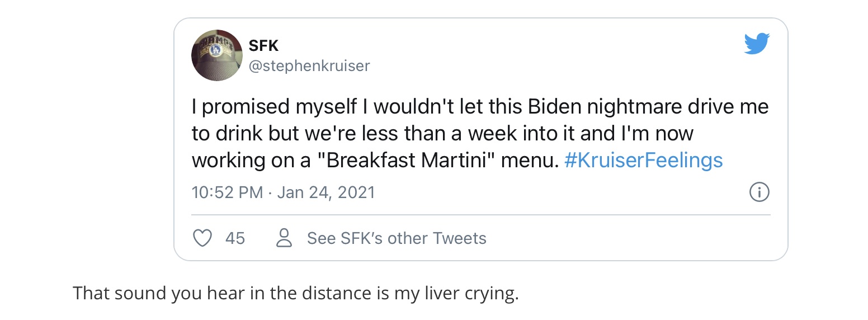This screenshot has width=868, height=320.
Task: Click the SFK display name
Action: point(263,46)
